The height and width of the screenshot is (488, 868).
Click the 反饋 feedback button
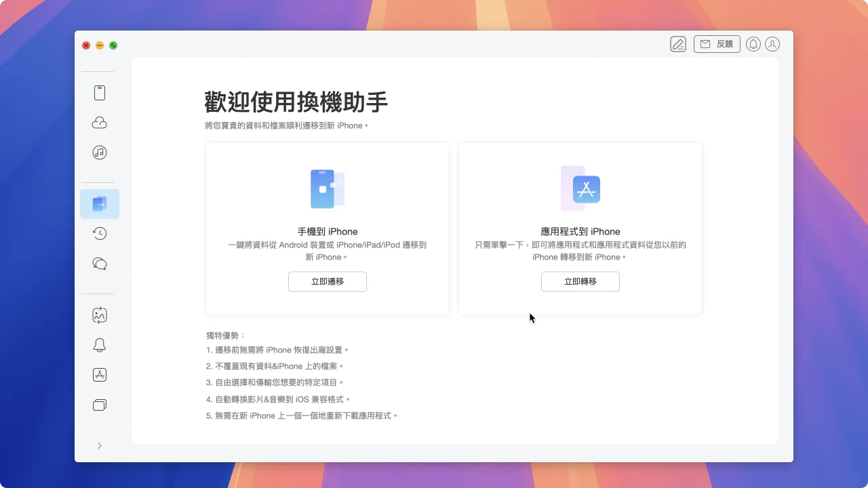(717, 44)
